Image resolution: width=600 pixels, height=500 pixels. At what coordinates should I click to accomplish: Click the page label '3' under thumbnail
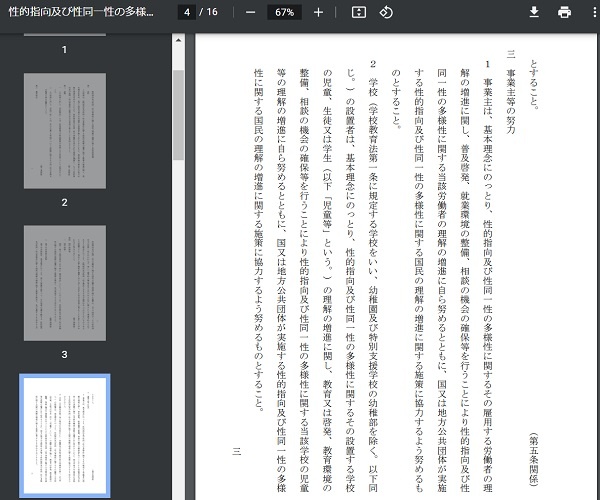64,355
